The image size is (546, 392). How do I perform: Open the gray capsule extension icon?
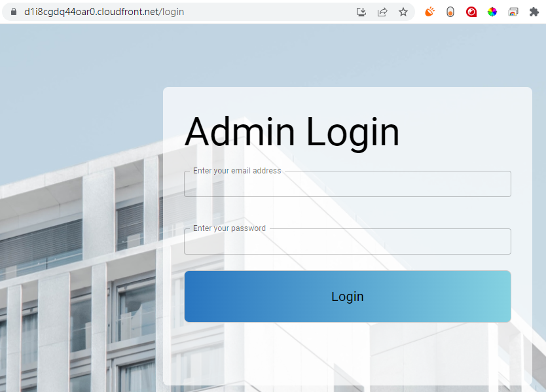tap(450, 12)
